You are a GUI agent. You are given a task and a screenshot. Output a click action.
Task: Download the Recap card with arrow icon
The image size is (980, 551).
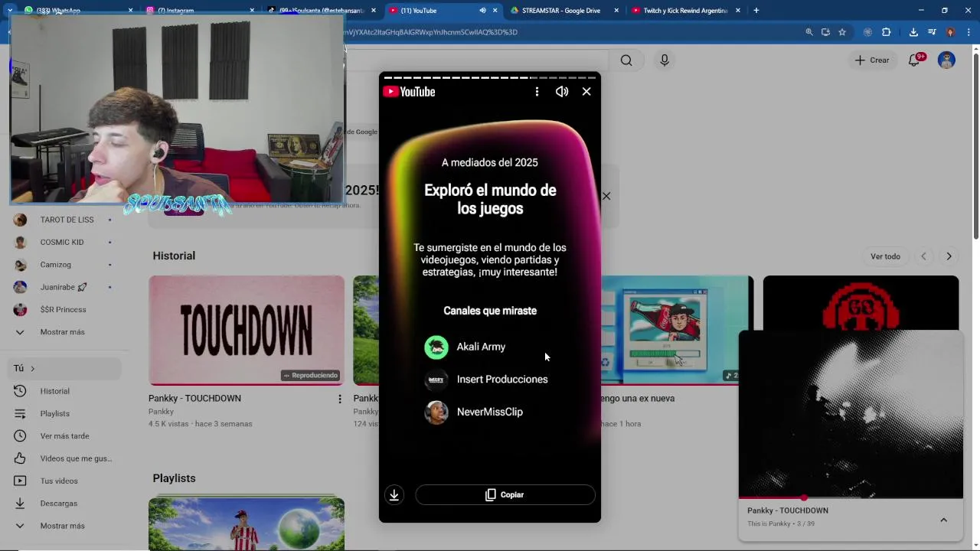[394, 494]
